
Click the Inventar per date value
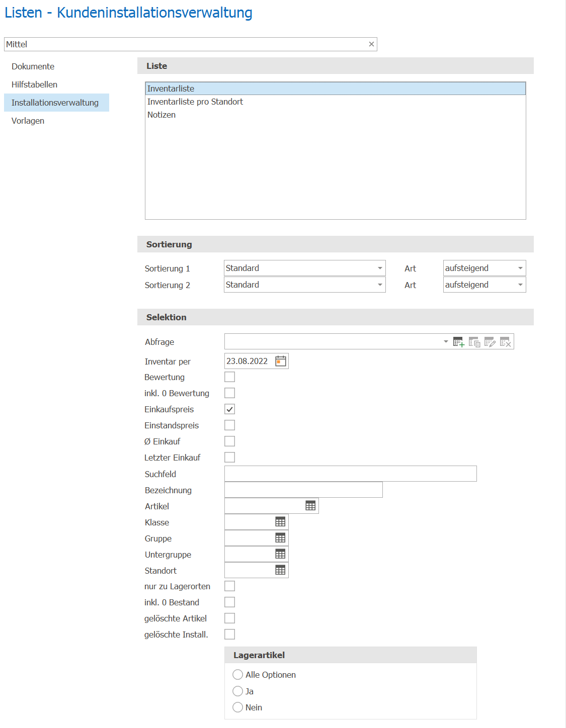247,361
